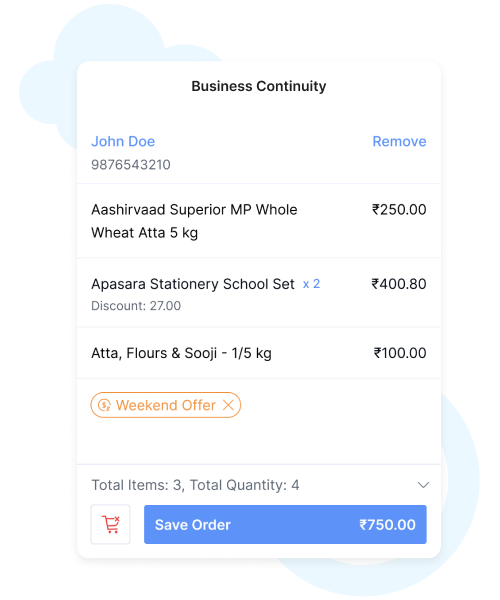Remove the Weekend Offer with the X icon
500x600 pixels.
(x=228, y=405)
